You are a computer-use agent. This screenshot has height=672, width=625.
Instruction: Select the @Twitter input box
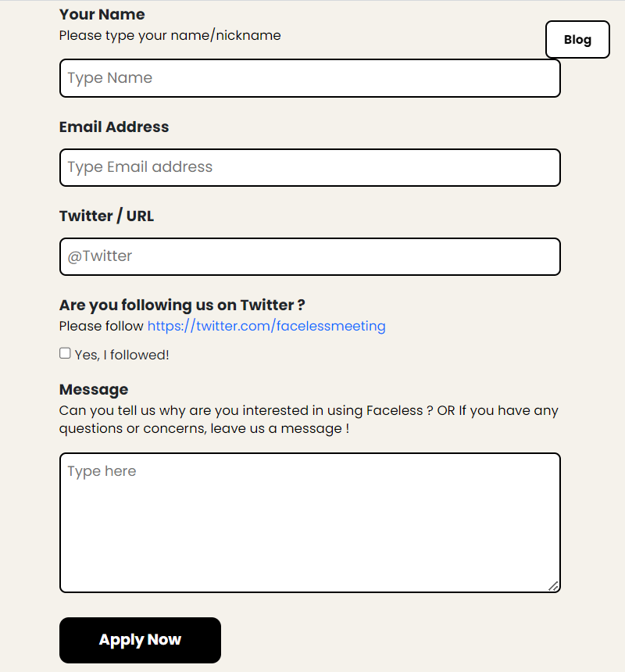(309, 257)
